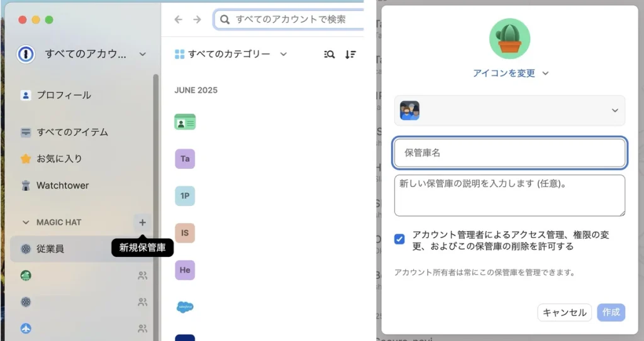The width and height of the screenshot is (644, 341).
Task: Click the sort order icon
Action: point(350,55)
